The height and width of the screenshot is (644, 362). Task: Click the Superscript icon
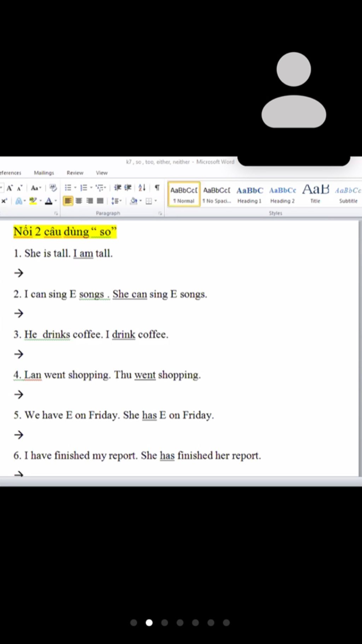tap(4, 201)
